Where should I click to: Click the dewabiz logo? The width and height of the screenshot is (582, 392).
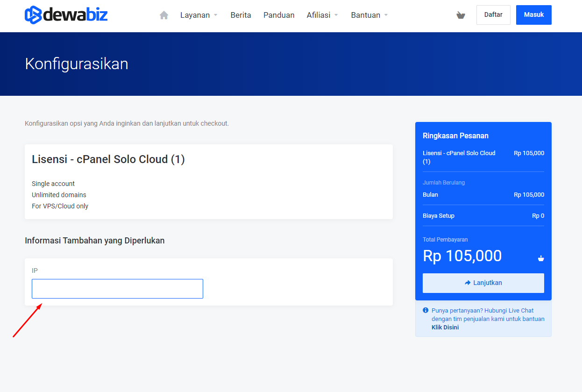click(66, 15)
